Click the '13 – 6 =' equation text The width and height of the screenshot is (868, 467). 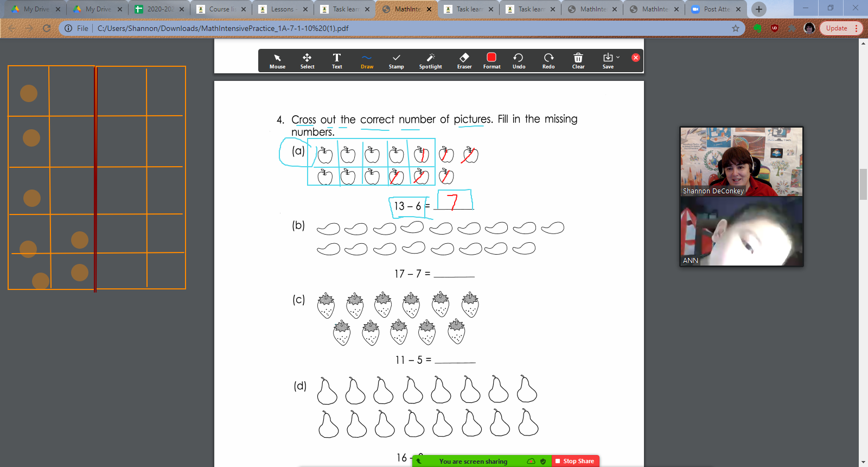[412, 206]
